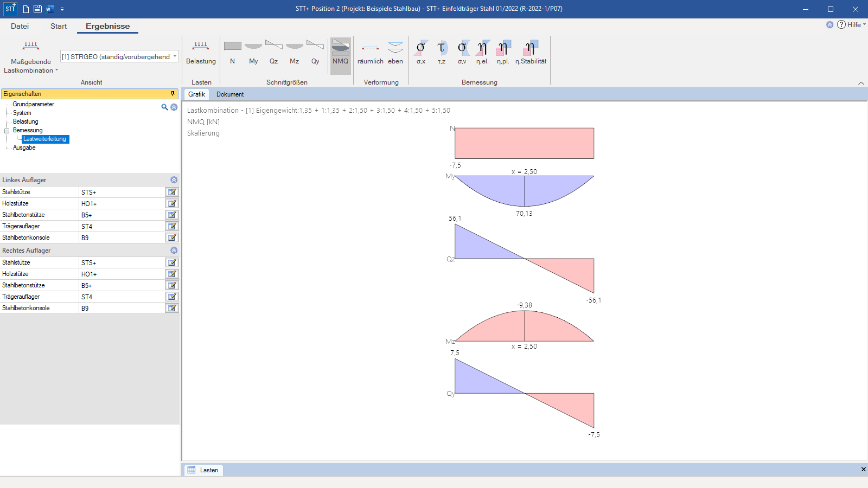Show η,Stabilität stability results

[531, 53]
